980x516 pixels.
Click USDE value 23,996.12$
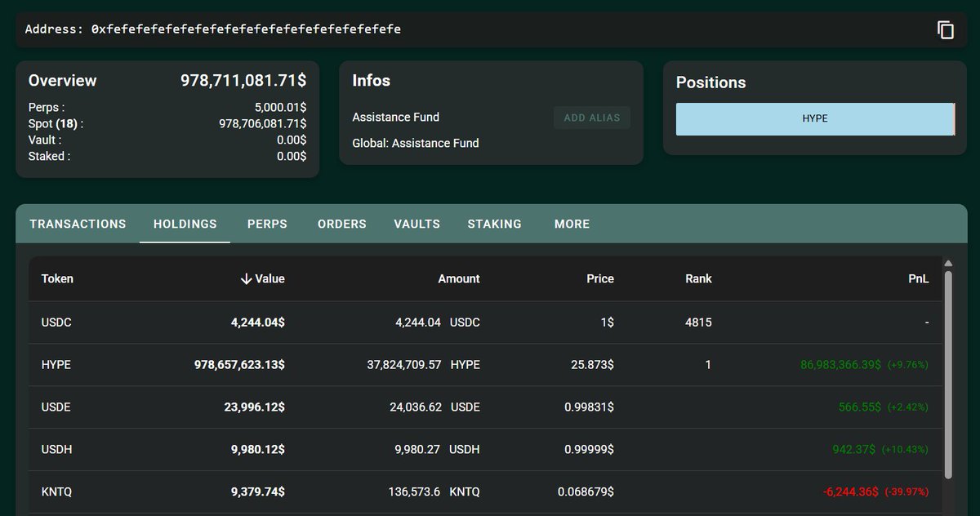(x=255, y=407)
